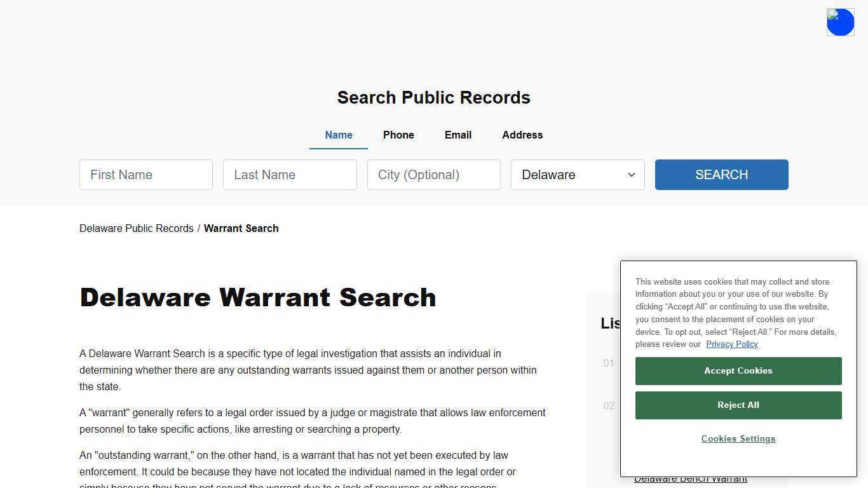Switch to the Phone search tab
Screen dimensions: 868x488
tap(398, 135)
